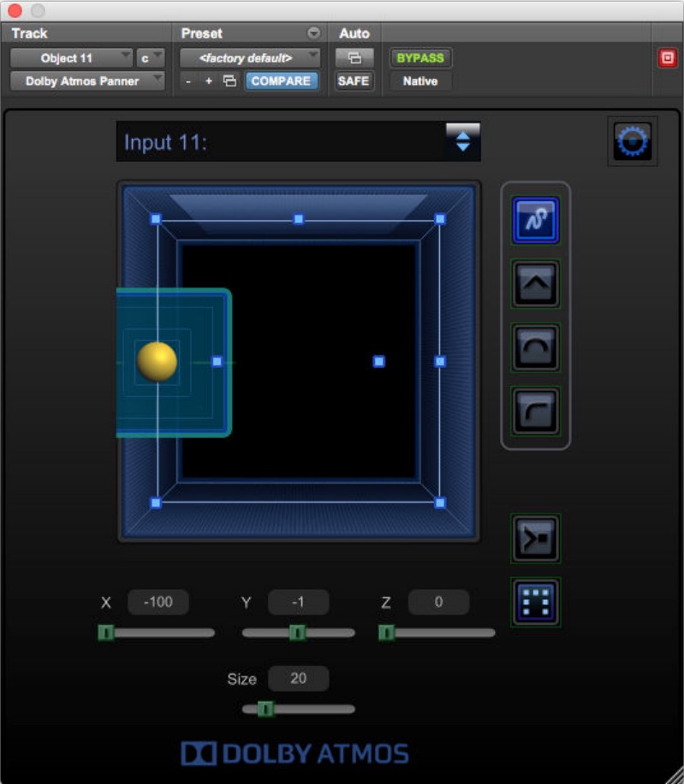Click the Y slider handle
The image size is (684, 784).
pyautogui.click(x=298, y=633)
